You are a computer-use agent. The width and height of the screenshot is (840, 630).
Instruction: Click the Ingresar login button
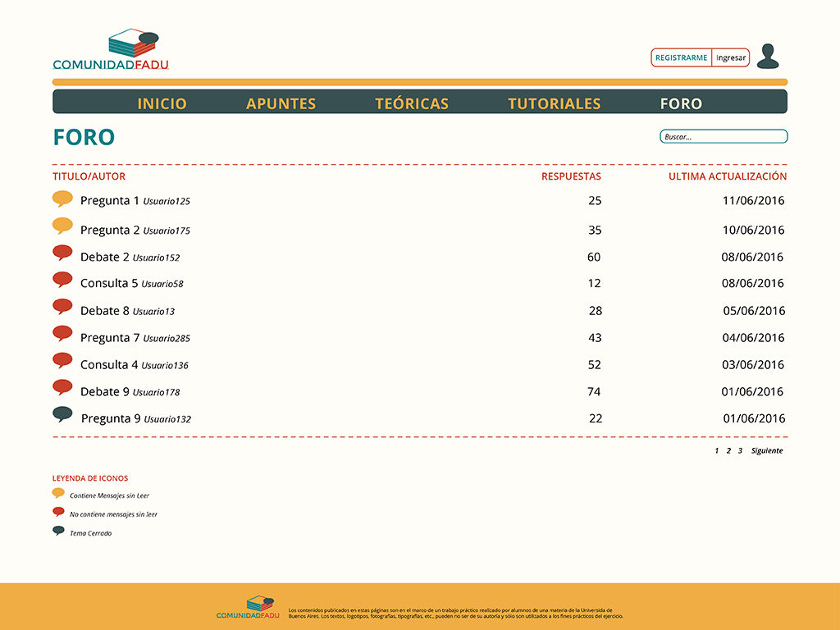point(731,58)
